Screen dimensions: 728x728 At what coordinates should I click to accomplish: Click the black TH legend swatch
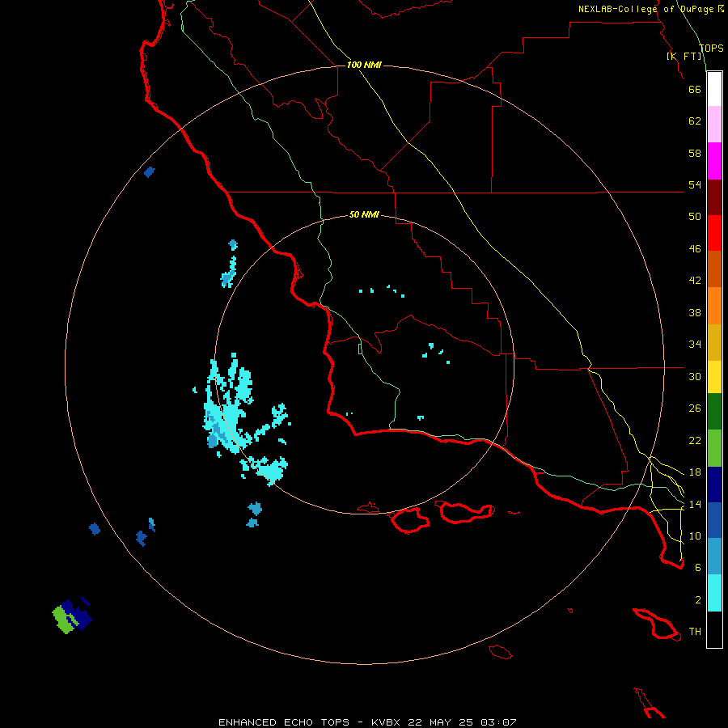click(x=714, y=629)
